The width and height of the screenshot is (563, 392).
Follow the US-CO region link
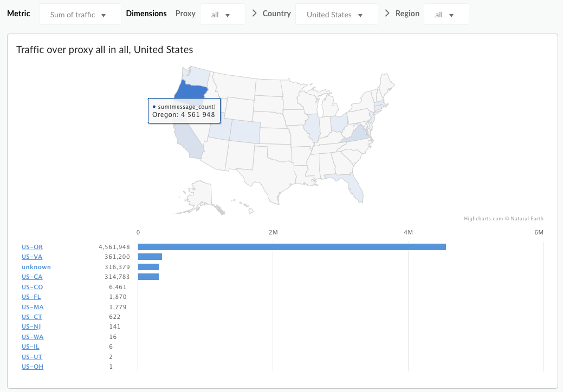32,287
